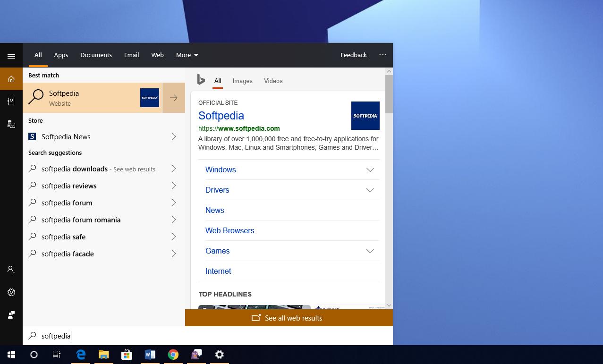
Task: Open the Internet link in preview
Action: click(218, 271)
